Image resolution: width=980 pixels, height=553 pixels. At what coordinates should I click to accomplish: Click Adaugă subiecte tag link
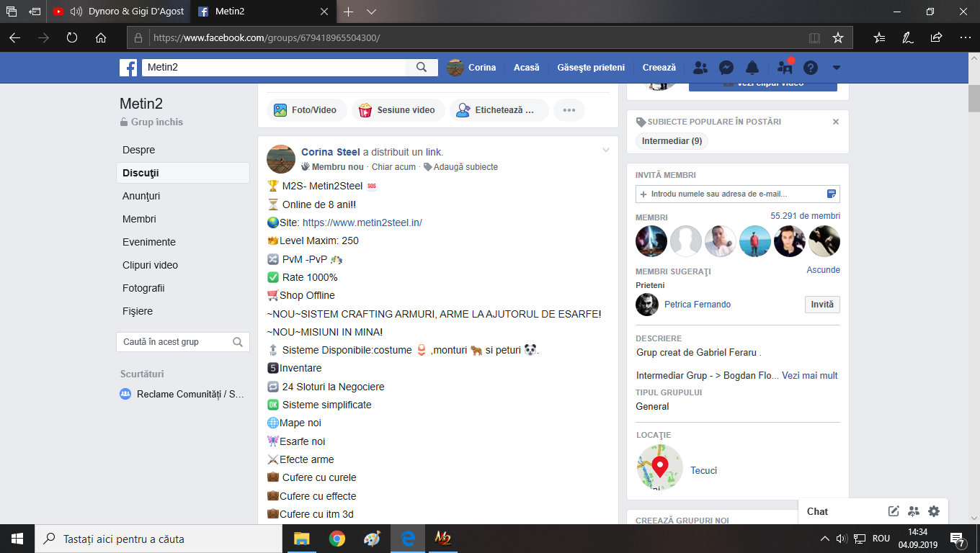point(460,166)
